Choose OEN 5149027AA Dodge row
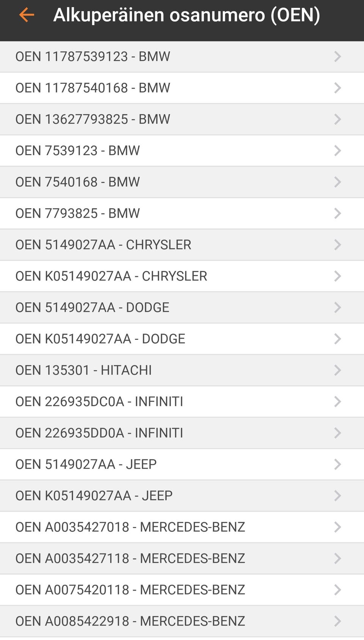The image size is (364, 640). click(92, 307)
